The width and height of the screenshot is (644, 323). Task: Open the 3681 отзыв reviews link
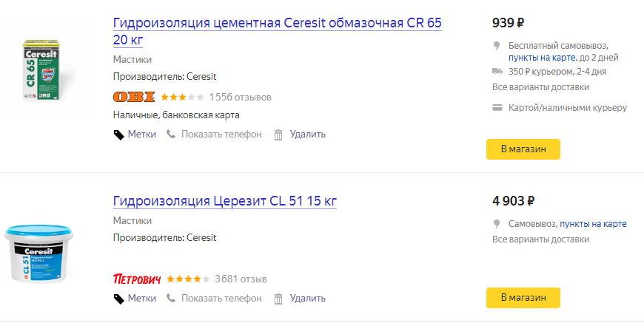[241, 279]
